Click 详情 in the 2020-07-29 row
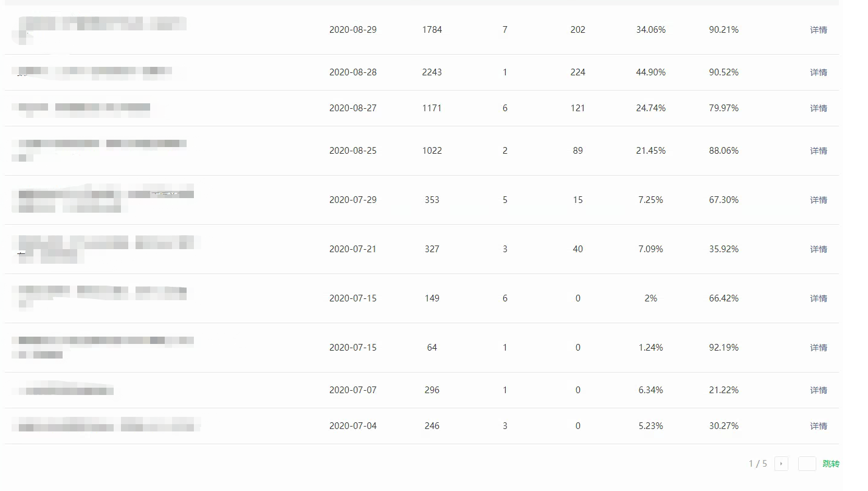The width and height of the screenshot is (868, 491). pyautogui.click(x=818, y=200)
